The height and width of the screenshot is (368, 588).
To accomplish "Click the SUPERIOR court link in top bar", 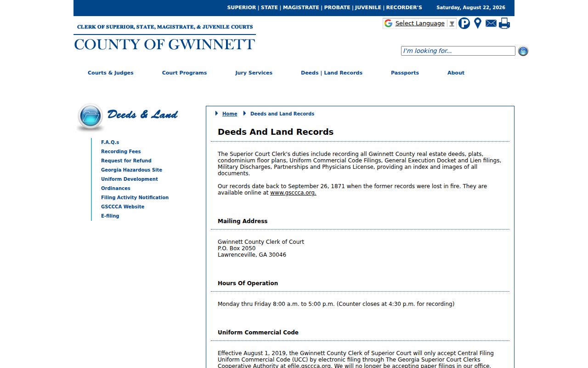I will [242, 7].
